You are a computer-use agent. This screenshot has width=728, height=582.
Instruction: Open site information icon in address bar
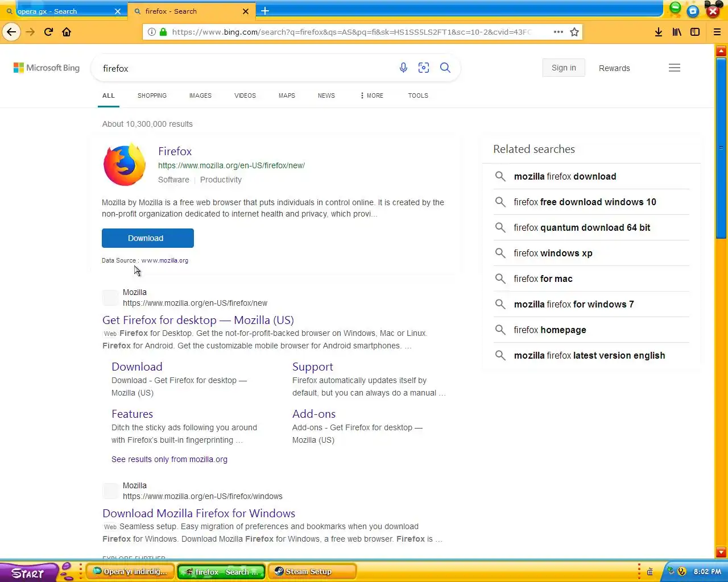152,32
